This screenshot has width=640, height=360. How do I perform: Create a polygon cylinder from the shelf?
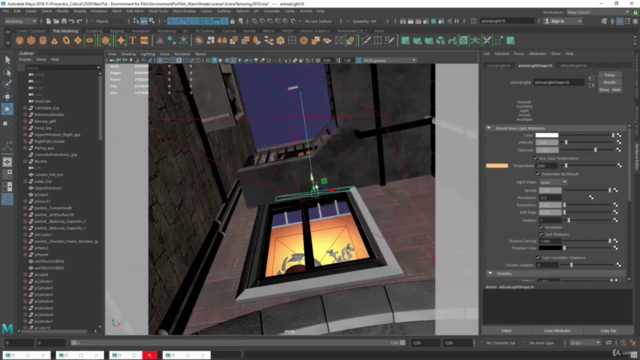click(x=43, y=40)
